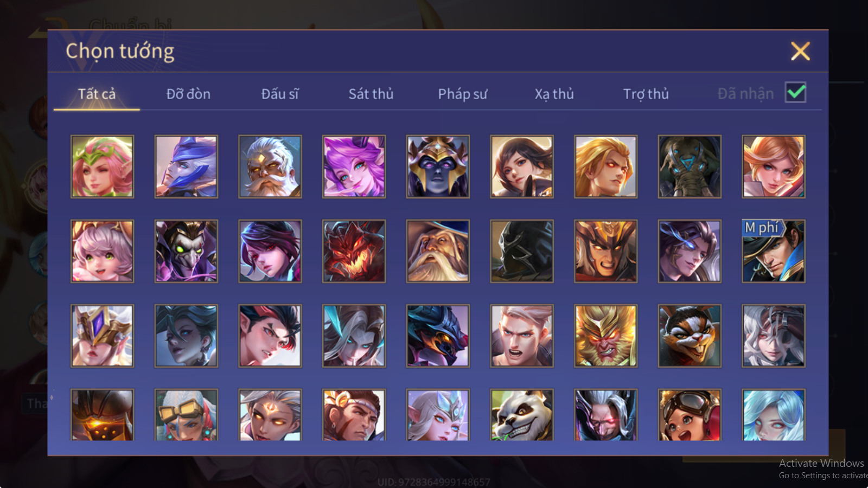
Task: Switch to the Đỡ đòn tab
Action: pyautogui.click(x=188, y=94)
